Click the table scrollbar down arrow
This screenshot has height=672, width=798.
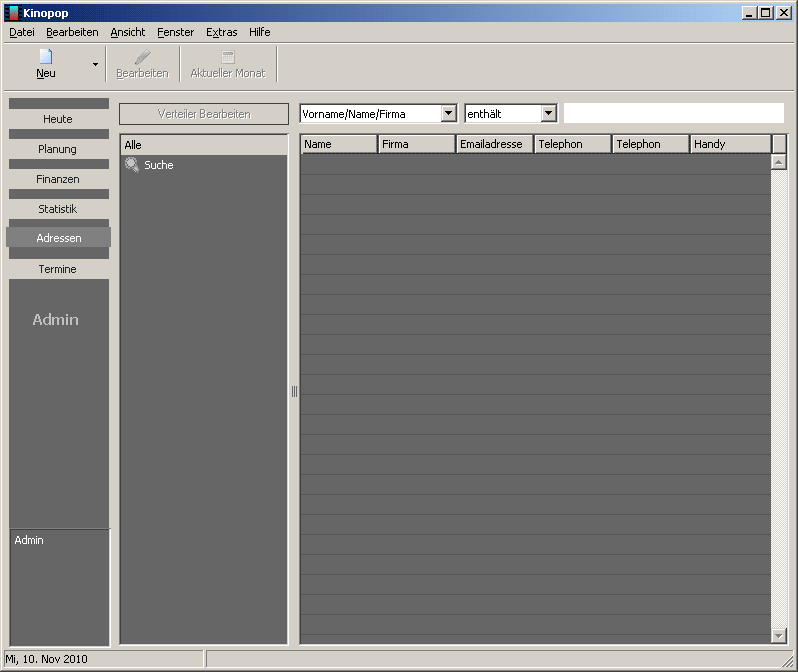(x=779, y=635)
